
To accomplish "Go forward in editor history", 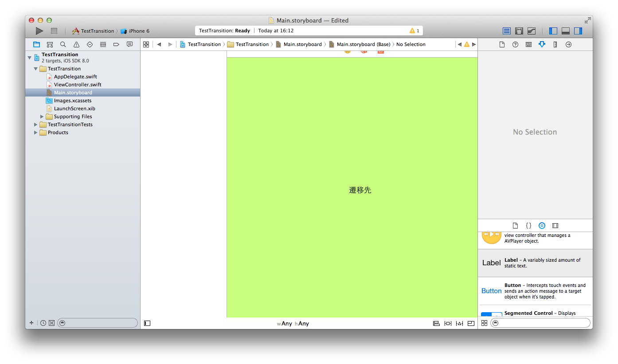I will [170, 44].
